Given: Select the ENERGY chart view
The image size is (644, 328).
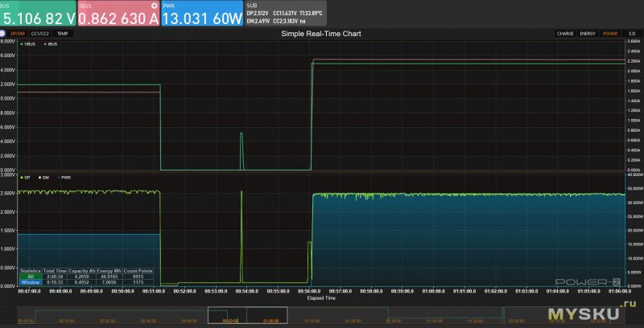Looking at the screenshot, I should [x=588, y=34].
